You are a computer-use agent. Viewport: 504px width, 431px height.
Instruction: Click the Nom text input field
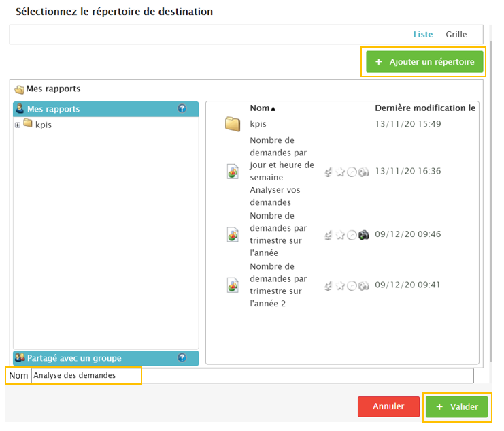(x=252, y=375)
